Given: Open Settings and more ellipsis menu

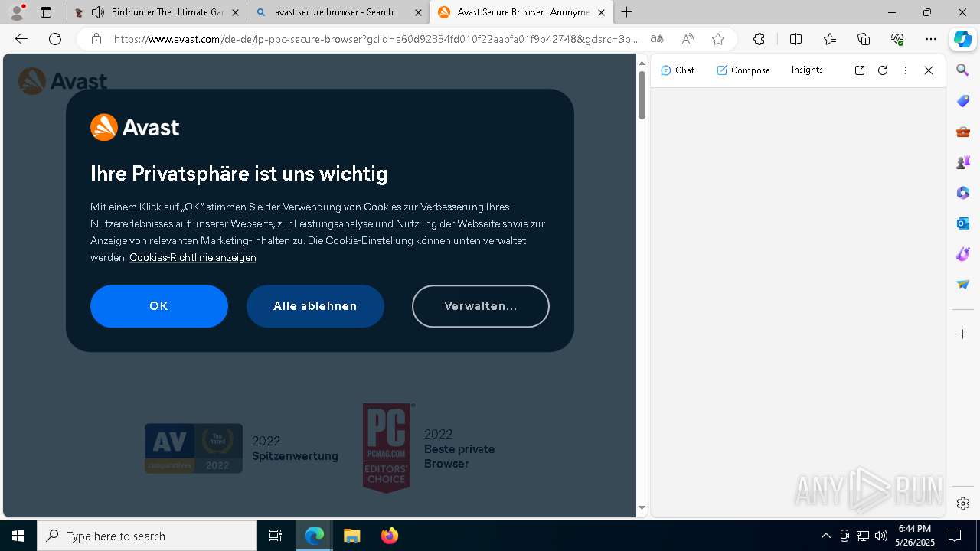Looking at the screenshot, I should (931, 39).
